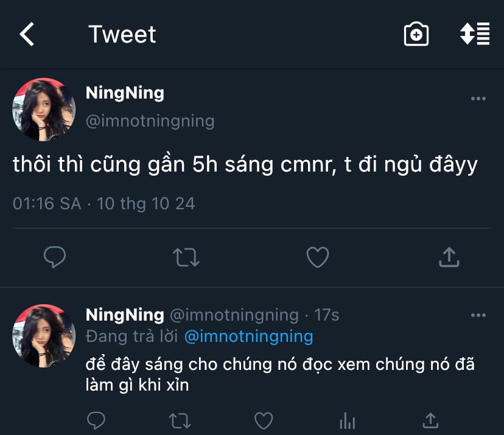The image size is (504, 435).
Task: Go back using the left arrow
Action: pos(27,35)
